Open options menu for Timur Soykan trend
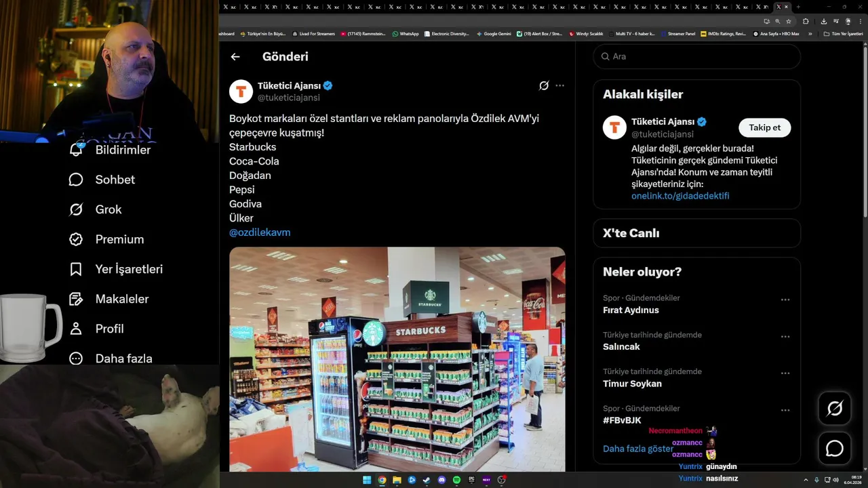 pos(785,373)
